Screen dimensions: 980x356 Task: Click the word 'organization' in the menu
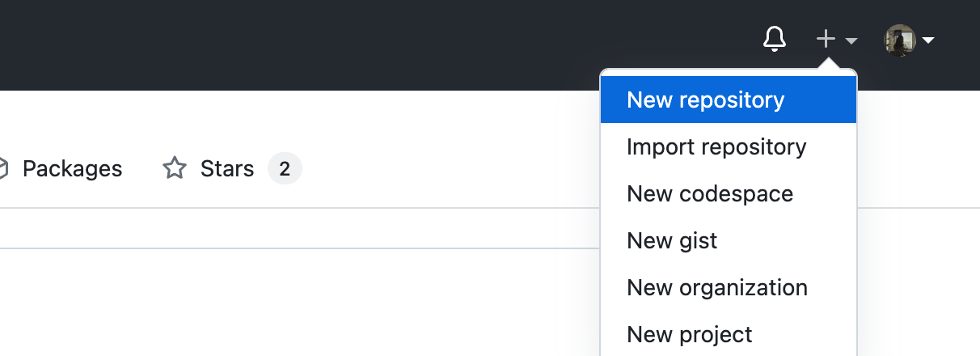pyautogui.click(x=743, y=288)
